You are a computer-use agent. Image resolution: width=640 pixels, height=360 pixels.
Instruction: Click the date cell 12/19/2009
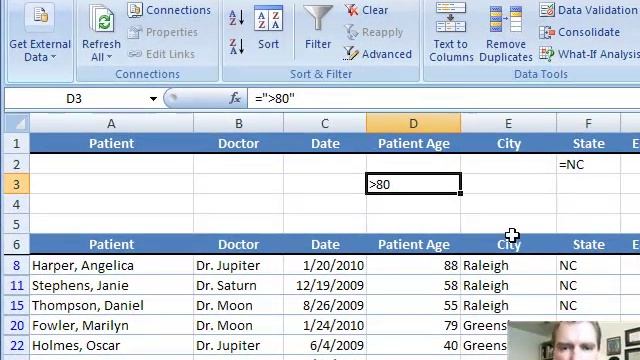[325, 285]
